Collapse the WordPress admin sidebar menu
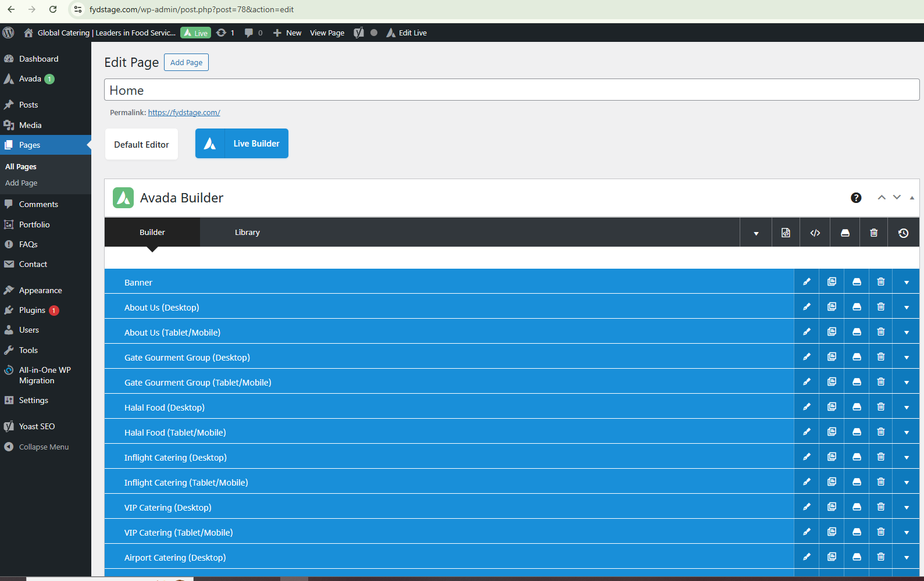 [44, 447]
